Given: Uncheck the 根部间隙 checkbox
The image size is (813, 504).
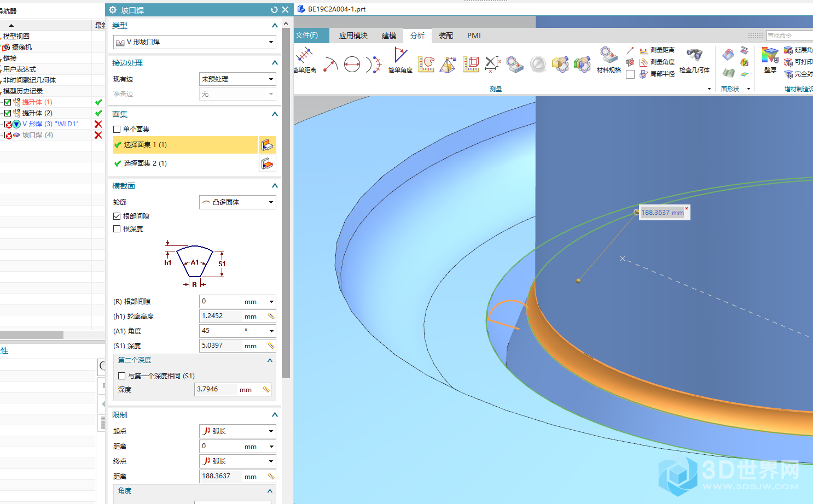Looking at the screenshot, I should pos(117,216).
